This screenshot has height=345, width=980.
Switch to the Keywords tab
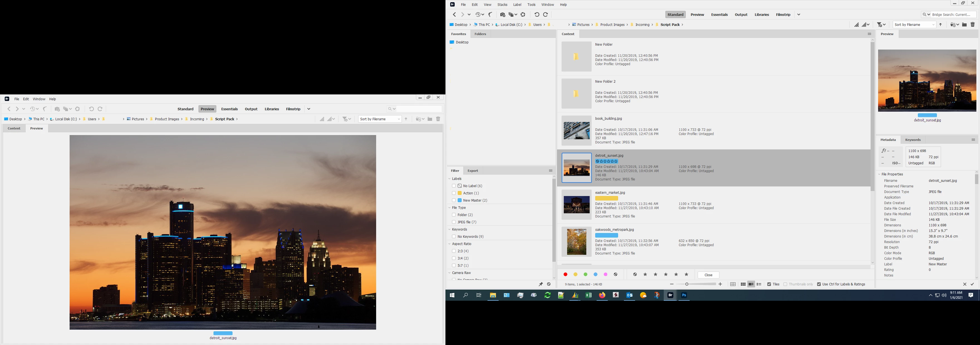point(913,140)
